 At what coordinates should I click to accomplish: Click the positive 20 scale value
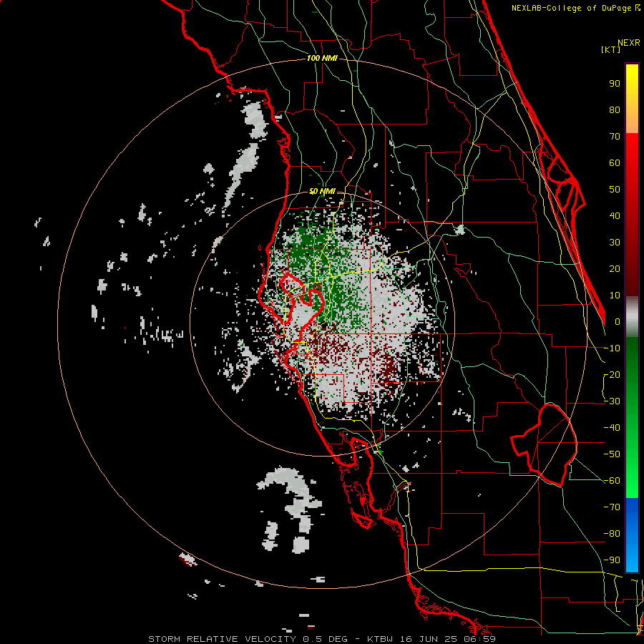click(615, 268)
